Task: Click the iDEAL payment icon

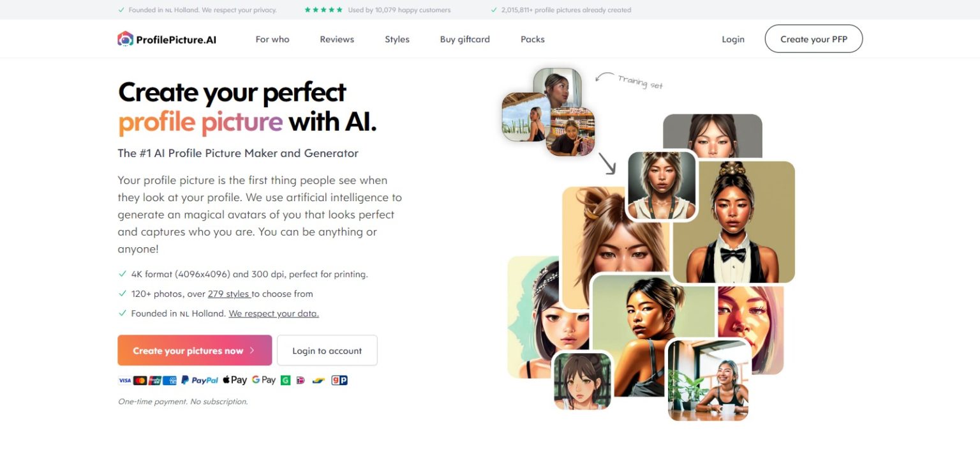Action: [x=301, y=380]
